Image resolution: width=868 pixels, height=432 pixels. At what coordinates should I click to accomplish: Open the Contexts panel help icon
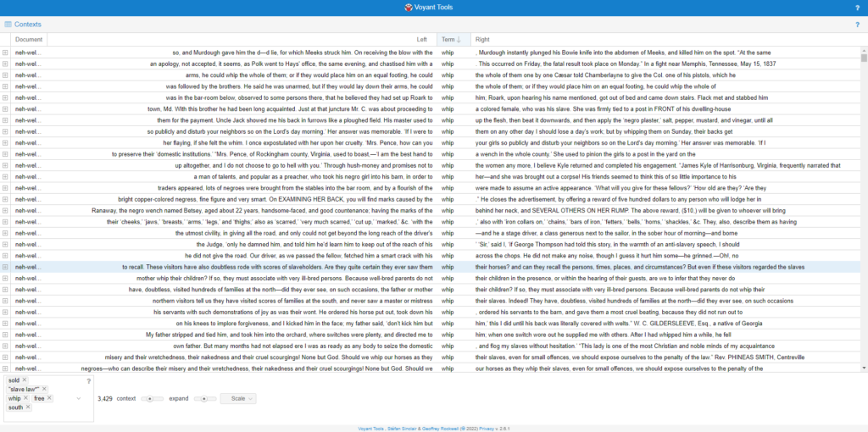pos(857,25)
